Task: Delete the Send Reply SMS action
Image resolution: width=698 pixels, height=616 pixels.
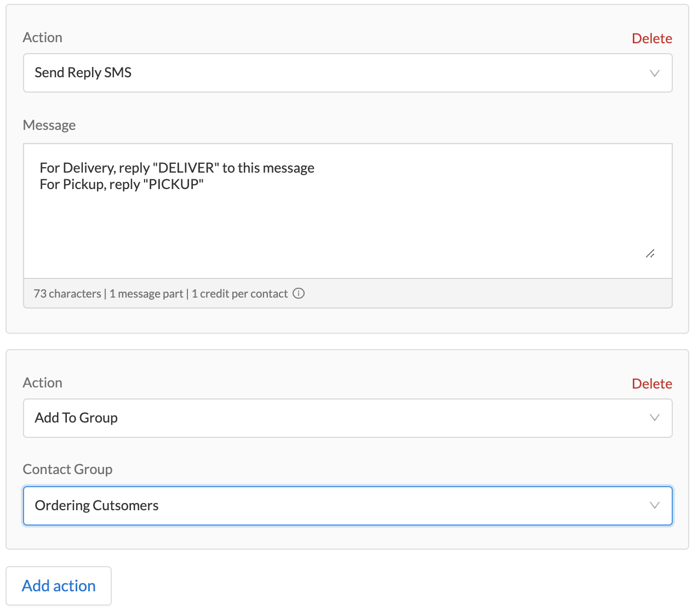Action: tap(652, 38)
